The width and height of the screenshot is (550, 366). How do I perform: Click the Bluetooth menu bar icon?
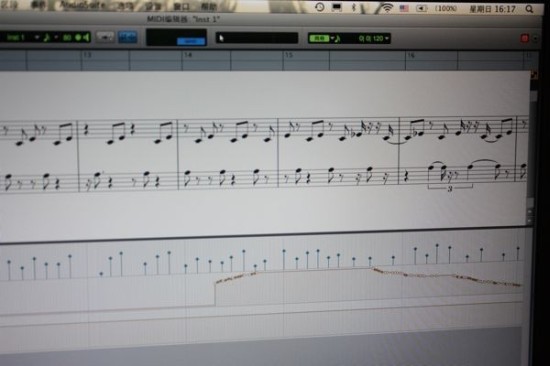(354, 7)
